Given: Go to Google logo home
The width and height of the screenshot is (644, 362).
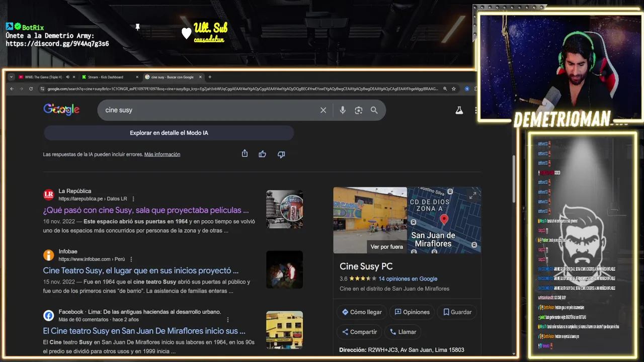Looking at the screenshot, I should click(x=61, y=109).
